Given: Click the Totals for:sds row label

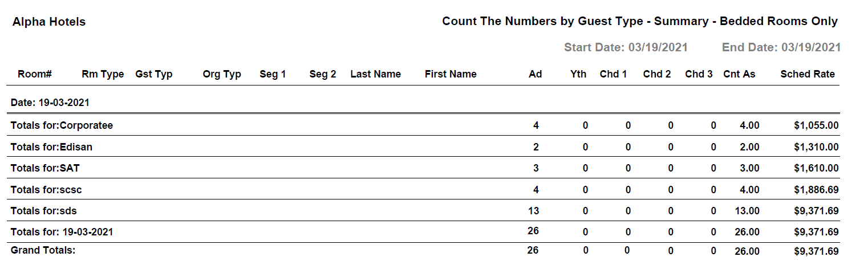Looking at the screenshot, I should point(43,211).
